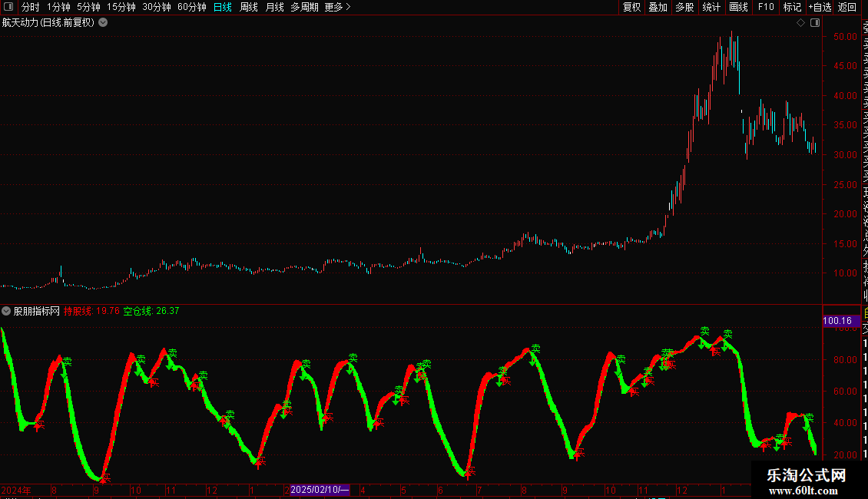Select the 15分钟 period tab
868x499 pixels.
pos(121,7)
